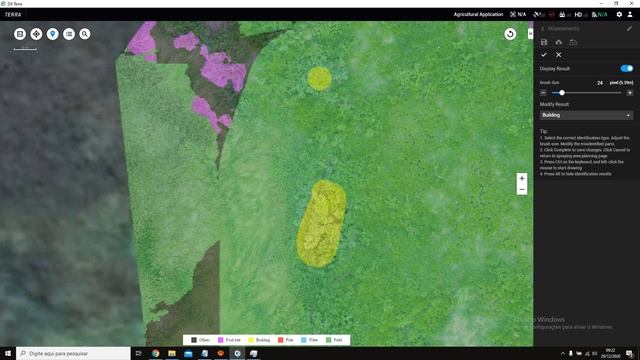640x360 pixels.
Task: Click the small yellow circular building area
Action: tap(319, 78)
